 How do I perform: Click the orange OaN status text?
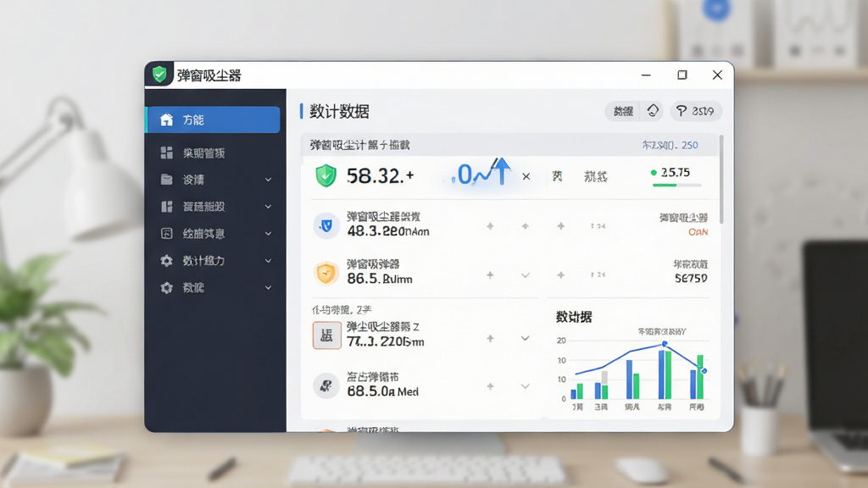(698, 232)
